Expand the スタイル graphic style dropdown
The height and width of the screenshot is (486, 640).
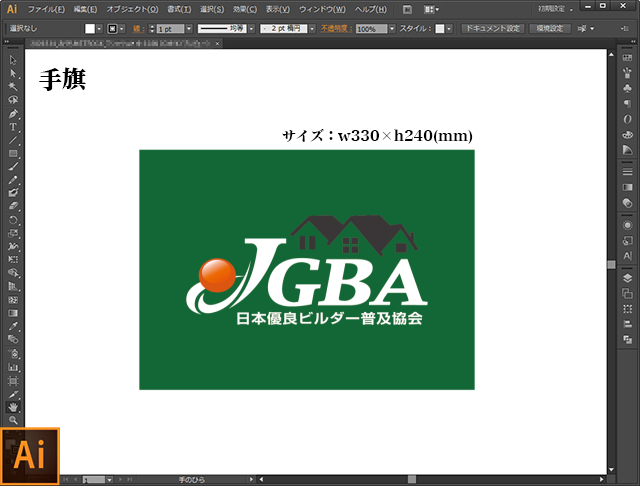(x=449, y=29)
